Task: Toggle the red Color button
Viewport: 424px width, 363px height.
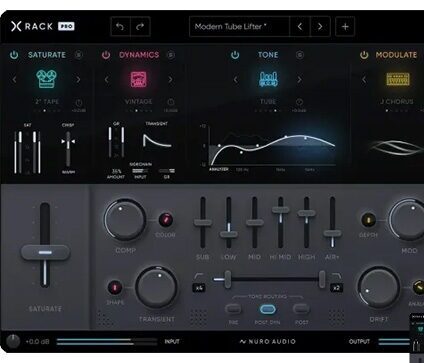Action: 166,220
